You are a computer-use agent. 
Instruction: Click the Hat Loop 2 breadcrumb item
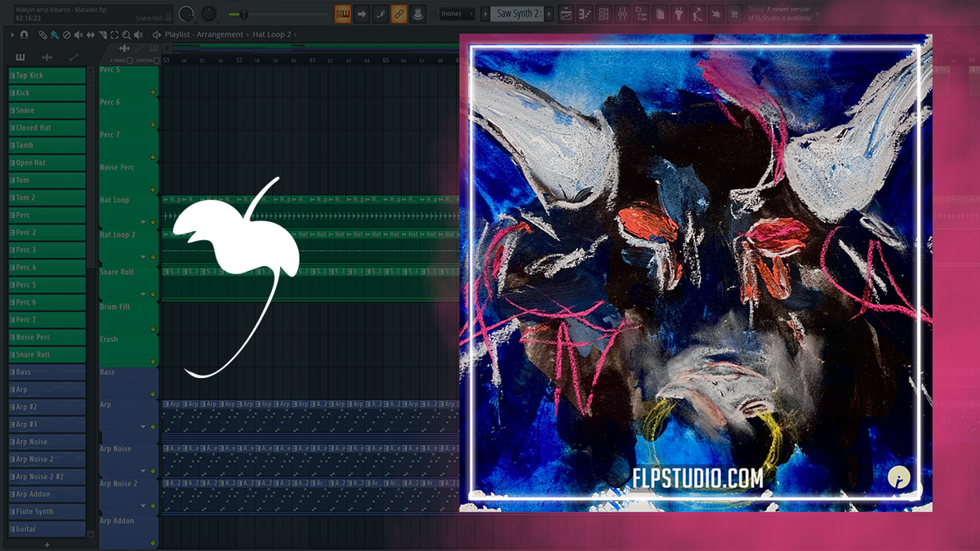pos(272,35)
